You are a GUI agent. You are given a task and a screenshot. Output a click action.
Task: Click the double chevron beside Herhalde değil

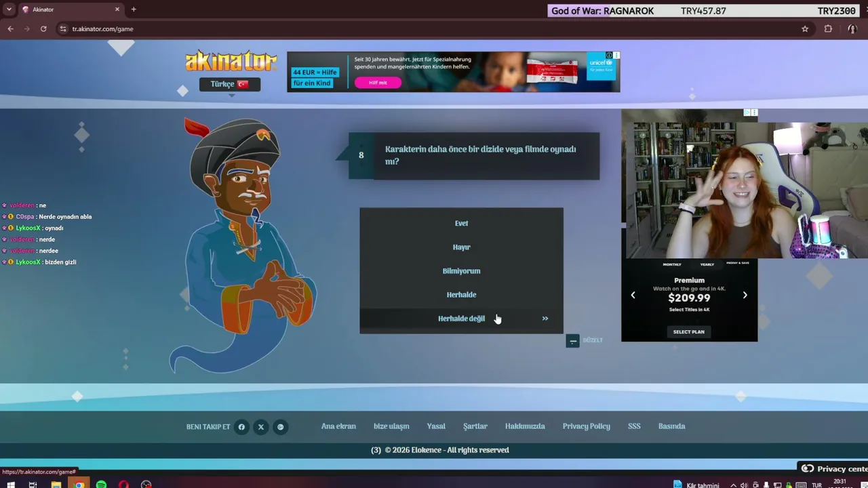545,319
